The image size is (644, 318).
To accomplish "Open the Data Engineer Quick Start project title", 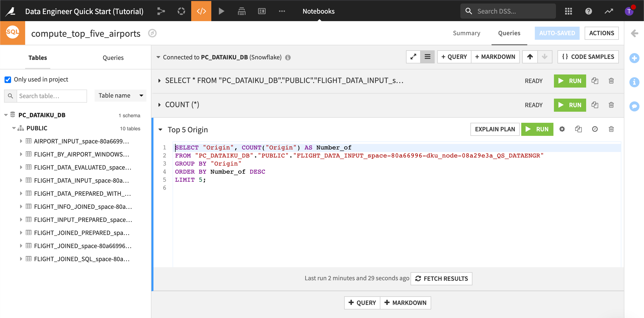I will tap(84, 11).
